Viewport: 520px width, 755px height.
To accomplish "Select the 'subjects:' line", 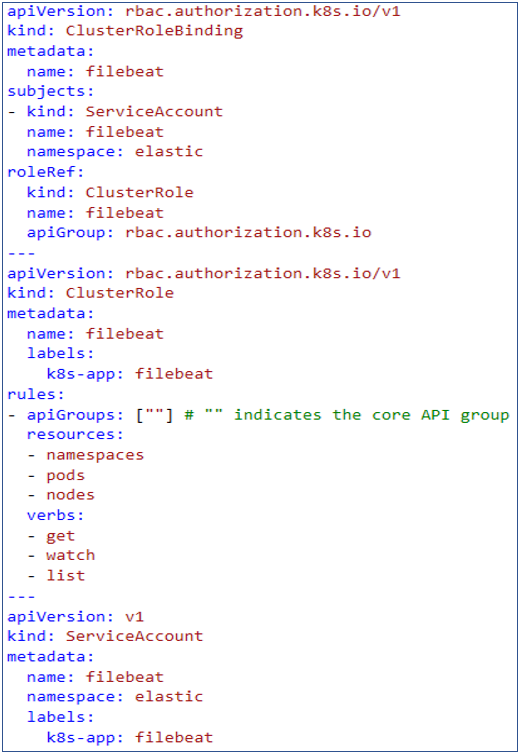I will click(x=51, y=91).
